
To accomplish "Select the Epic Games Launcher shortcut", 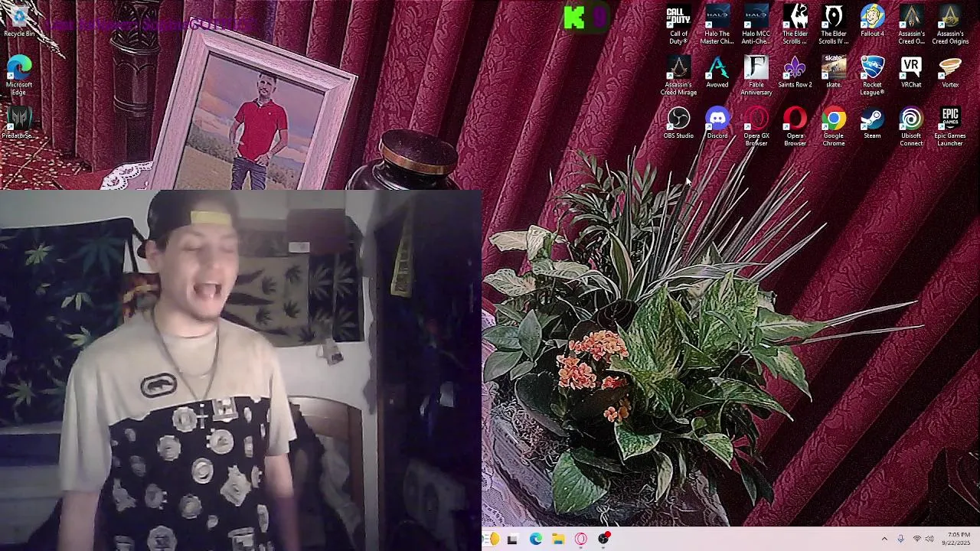I will (x=950, y=127).
